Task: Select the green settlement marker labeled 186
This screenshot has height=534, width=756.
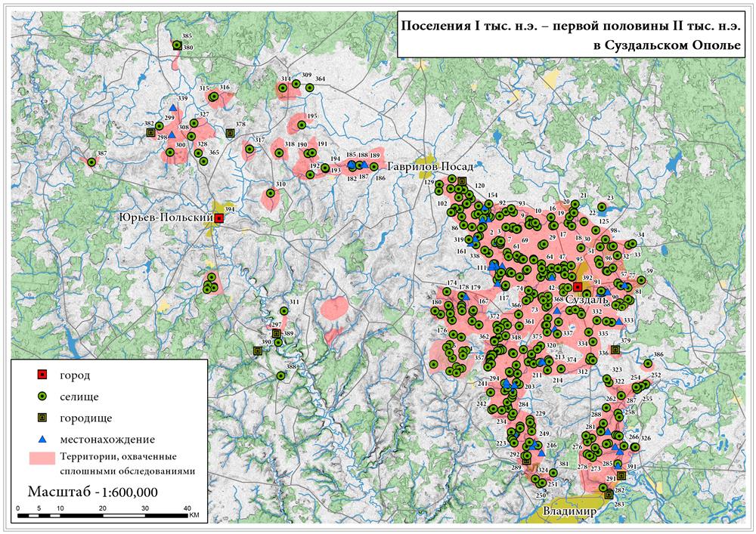Action: [x=373, y=167]
